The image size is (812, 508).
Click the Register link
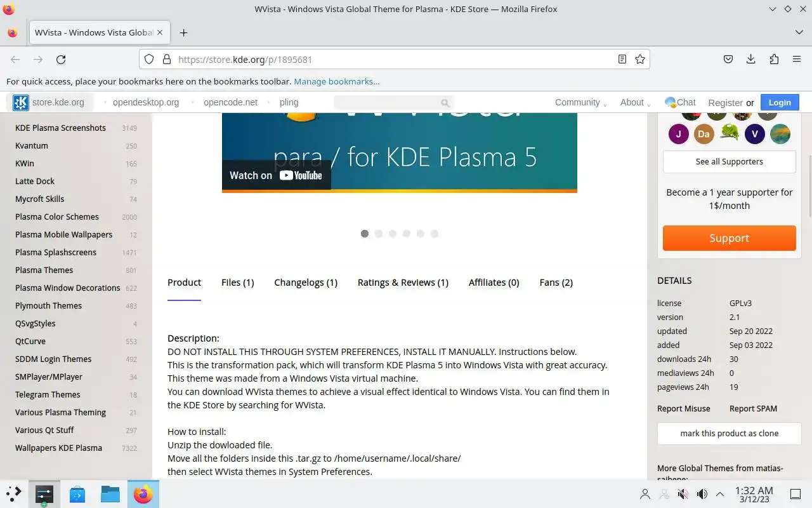(x=725, y=103)
